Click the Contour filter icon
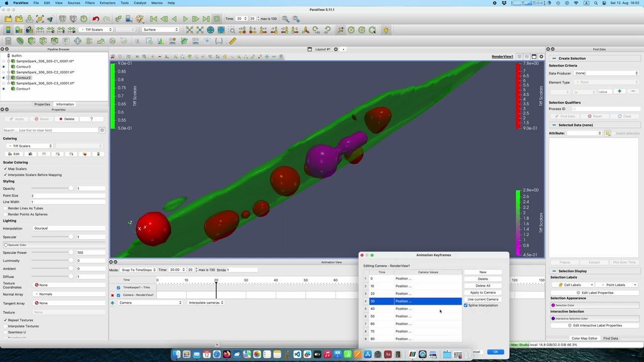 20,41
